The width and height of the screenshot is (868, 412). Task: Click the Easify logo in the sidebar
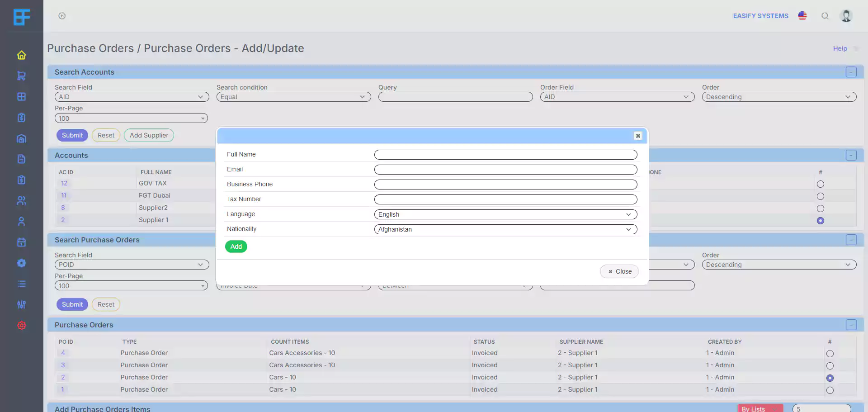click(x=21, y=17)
